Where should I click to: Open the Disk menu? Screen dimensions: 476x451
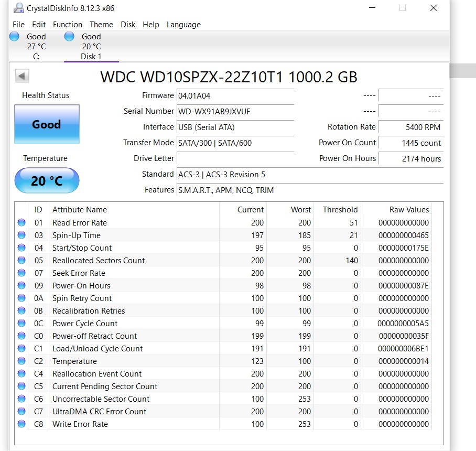(x=128, y=25)
